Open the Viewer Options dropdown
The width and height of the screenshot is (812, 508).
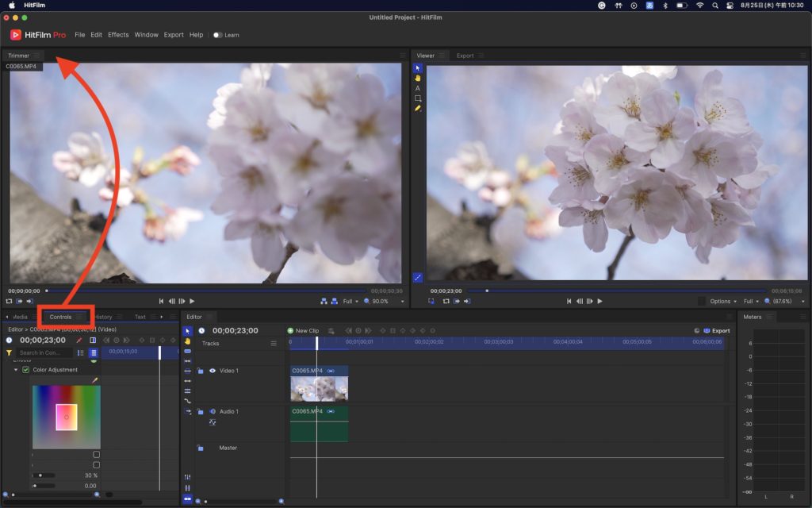click(722, 302)
